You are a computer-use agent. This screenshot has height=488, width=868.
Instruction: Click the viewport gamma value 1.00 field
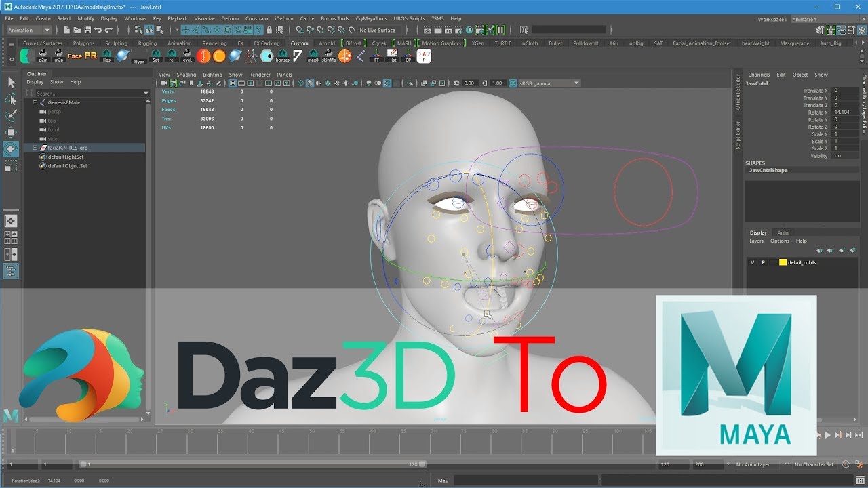[498, 83]
